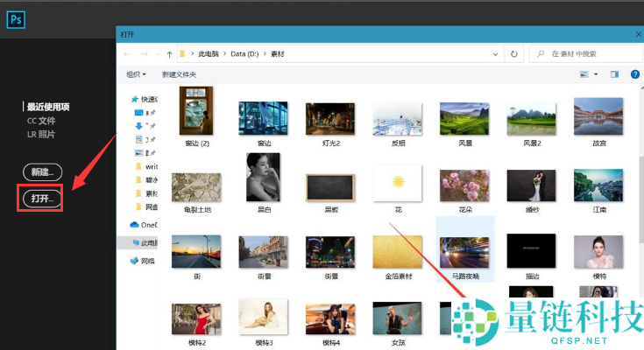Select the 反相 image thumbnail
This screenshot has width=644, height=350.
pyautogui.click(x=397, y=119)
